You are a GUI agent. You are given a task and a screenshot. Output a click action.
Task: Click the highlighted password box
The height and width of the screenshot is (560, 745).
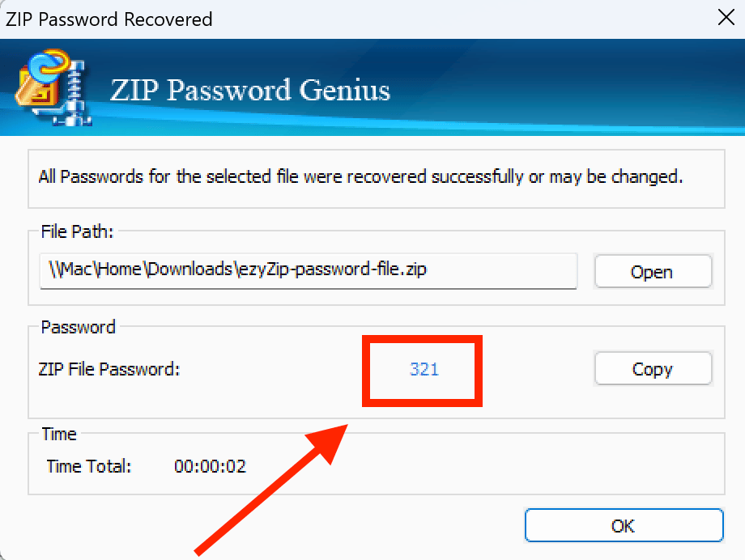421,371
